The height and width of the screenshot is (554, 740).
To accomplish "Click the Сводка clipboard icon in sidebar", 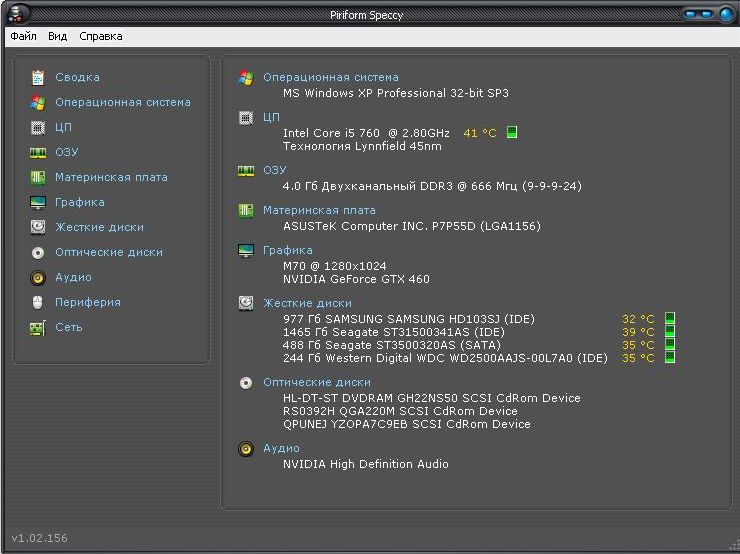I will tap(38, 77).
